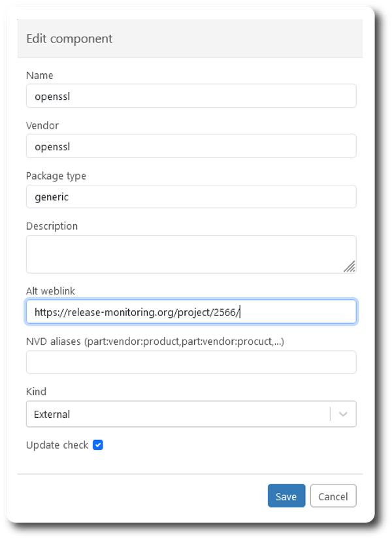Click the Name label above first field
Screen dimensions: 392x540
pyautogui.click(x=40, y=75)
